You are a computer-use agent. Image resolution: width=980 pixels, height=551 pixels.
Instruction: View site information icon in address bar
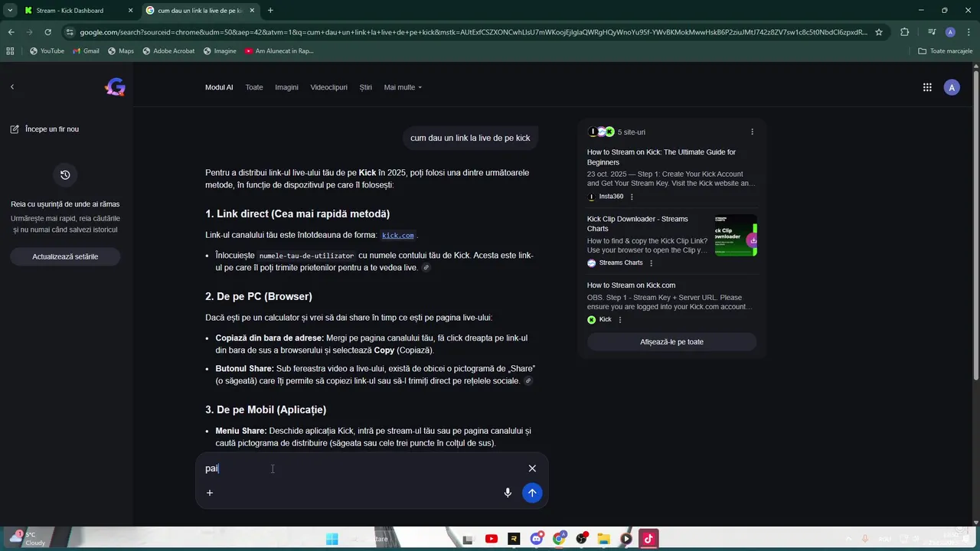(70, 32)
